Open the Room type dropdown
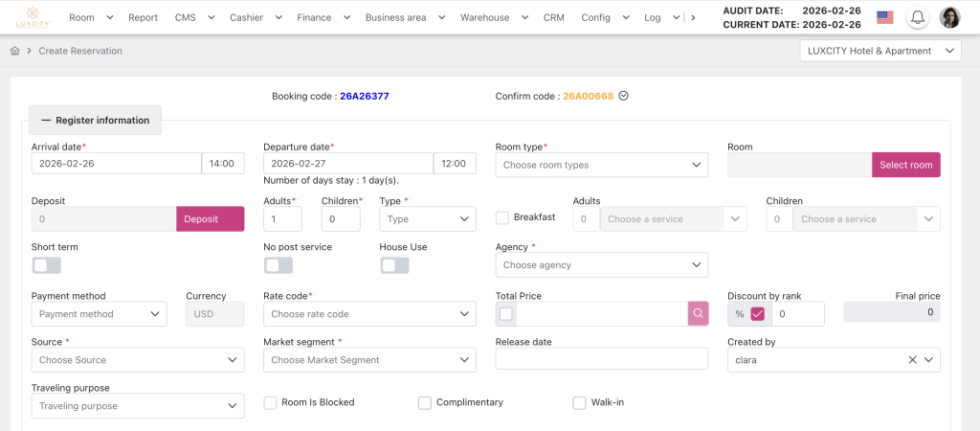 [x=602, y=165]
